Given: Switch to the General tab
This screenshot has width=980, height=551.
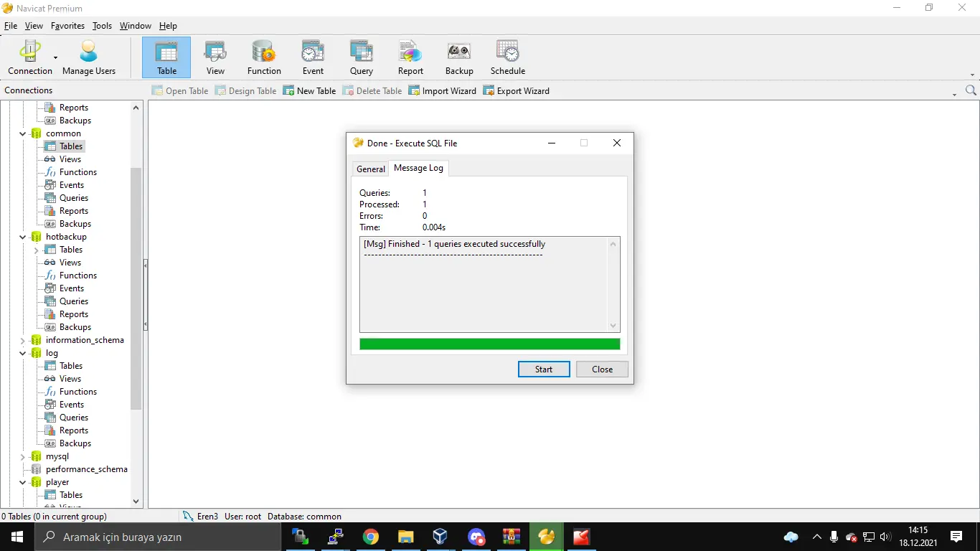Looking at the screenshot, I should (x=371, y=169).
